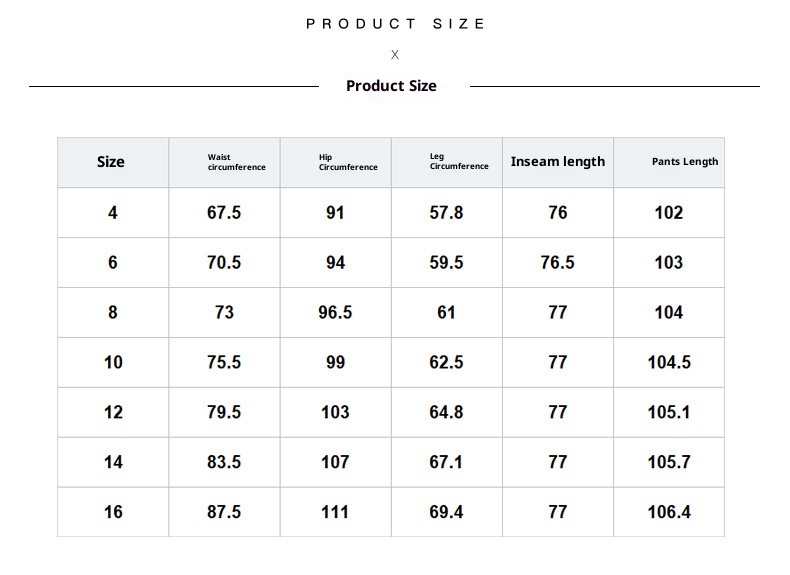
Task: Select the Pants Length column header
Action: (x=684, y=162)
